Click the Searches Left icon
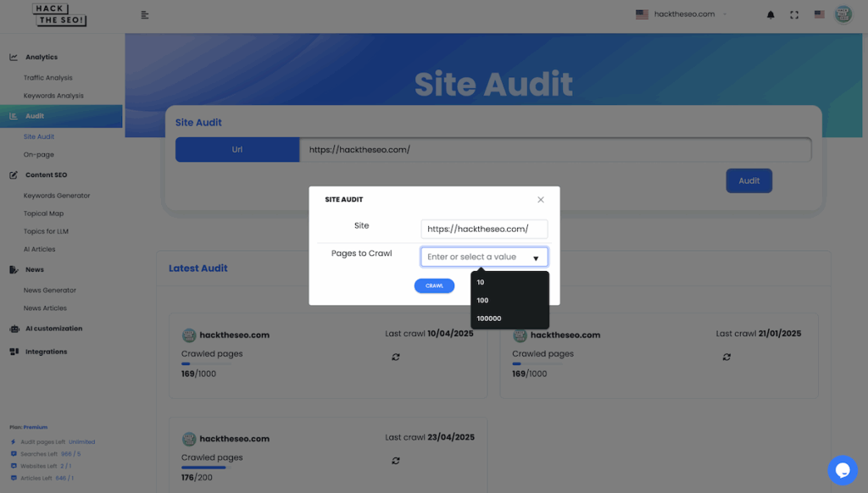This screenshot has width=868, height=493. [14, 454]
